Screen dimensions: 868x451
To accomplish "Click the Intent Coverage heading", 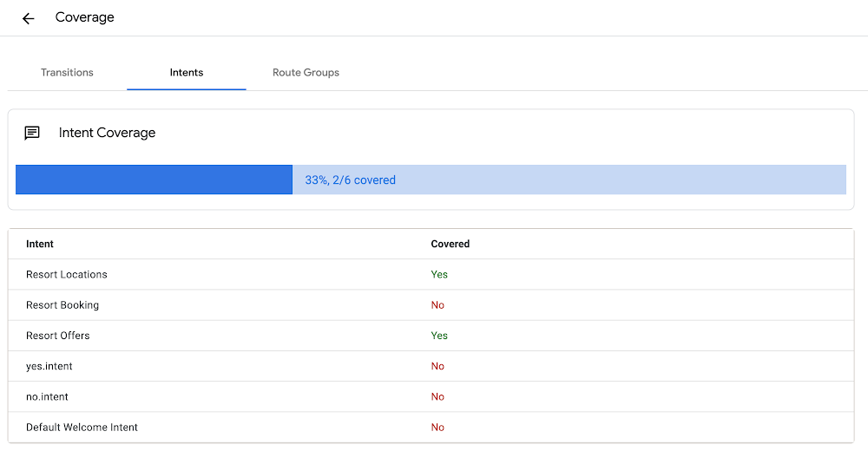I will click(x=107, y=133).
